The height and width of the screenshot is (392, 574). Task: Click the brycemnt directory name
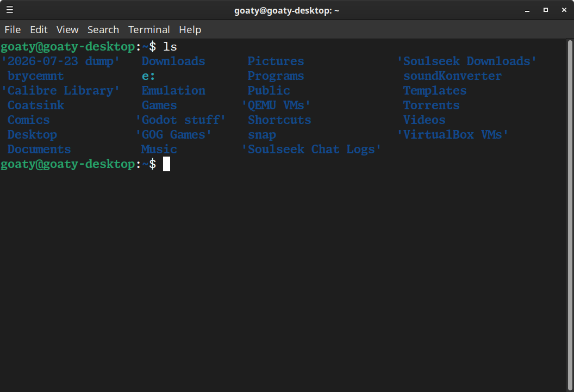(x=35, y=76)
